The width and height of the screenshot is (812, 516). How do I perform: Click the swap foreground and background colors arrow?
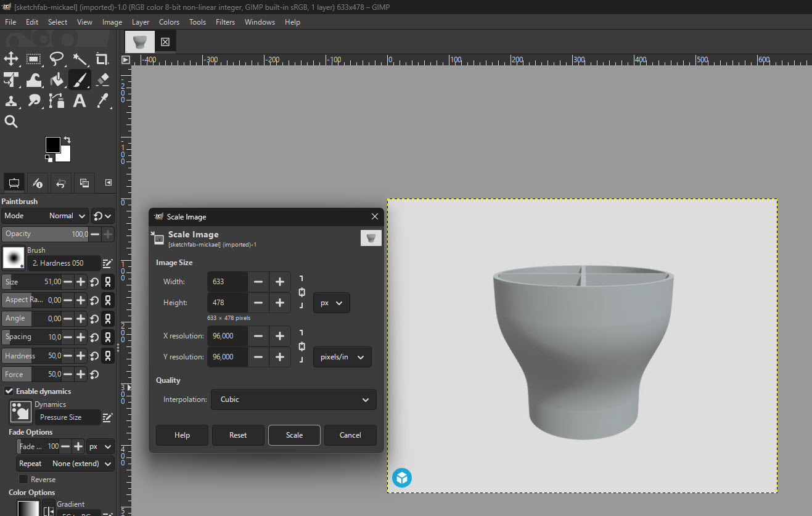(x=67, y=140)
